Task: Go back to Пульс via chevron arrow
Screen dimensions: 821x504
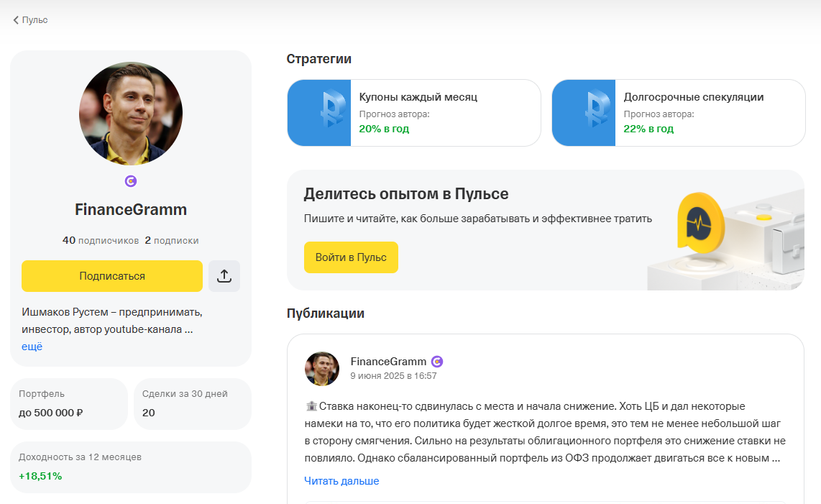Action: [x=16, y=20]
